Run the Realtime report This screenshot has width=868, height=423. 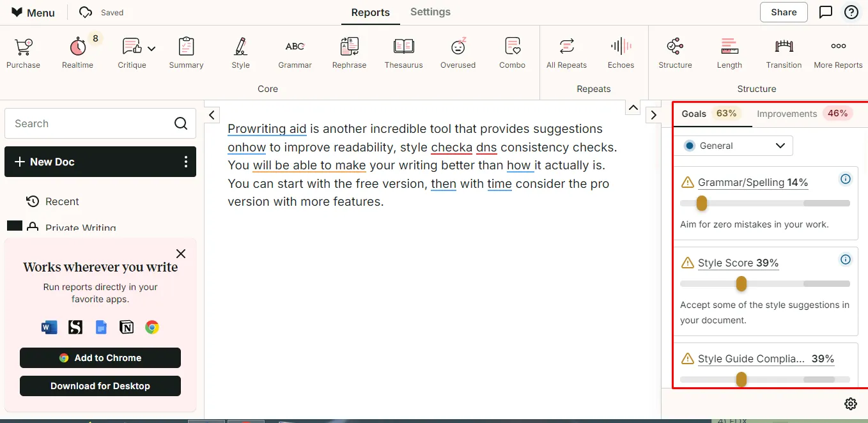point(78,53)
